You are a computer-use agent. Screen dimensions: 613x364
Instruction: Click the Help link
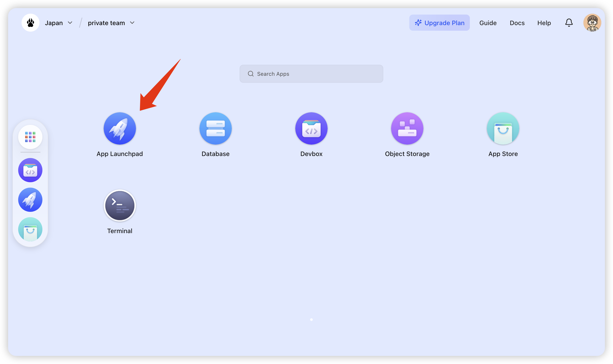544,23
